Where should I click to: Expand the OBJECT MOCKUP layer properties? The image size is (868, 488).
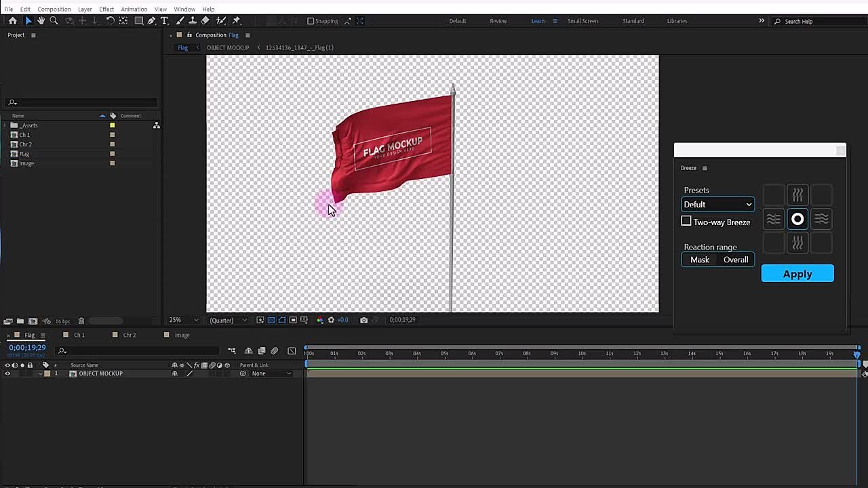(40, 373)
